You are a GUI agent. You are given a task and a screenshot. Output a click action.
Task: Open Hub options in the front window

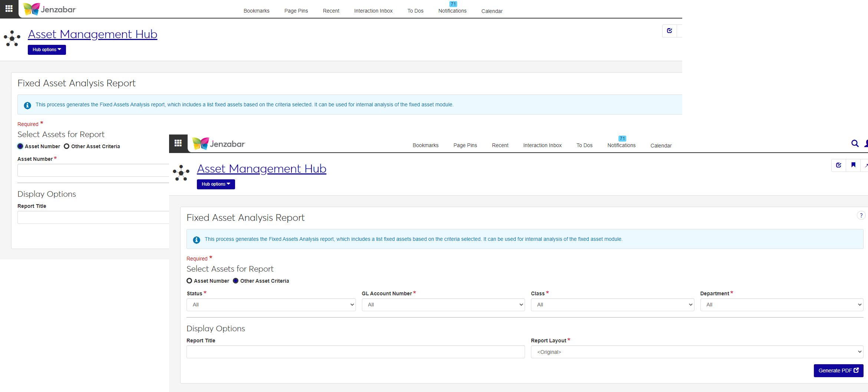[216, 184]
